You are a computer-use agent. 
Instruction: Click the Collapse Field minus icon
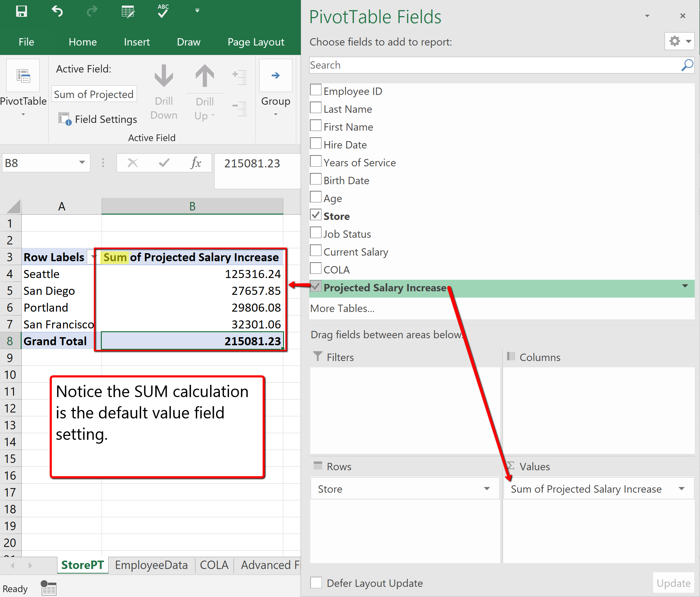(240, 109)
